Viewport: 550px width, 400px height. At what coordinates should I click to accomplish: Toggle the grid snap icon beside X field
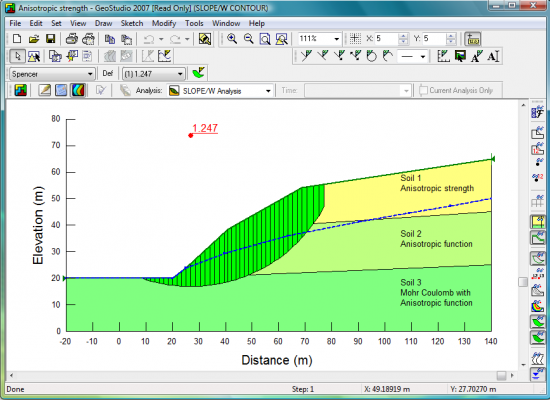click(355, 38)
